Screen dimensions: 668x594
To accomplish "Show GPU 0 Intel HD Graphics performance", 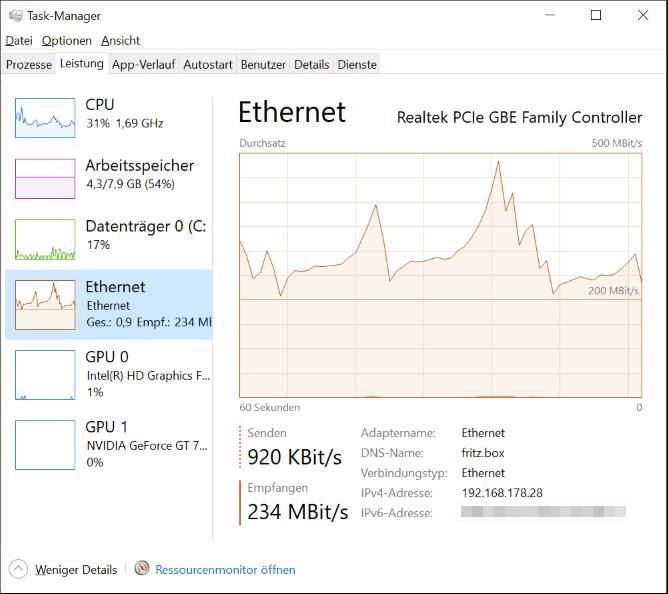I will 110,373.
